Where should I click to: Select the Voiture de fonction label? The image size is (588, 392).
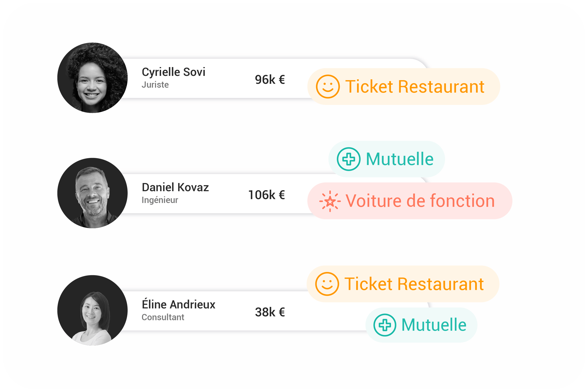click(x=420, y=201)
